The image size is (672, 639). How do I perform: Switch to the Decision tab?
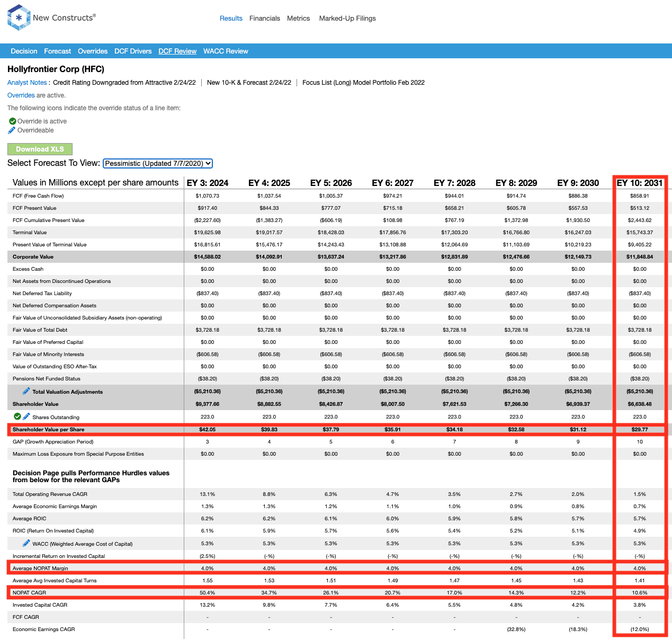click(x=24, y=51)
